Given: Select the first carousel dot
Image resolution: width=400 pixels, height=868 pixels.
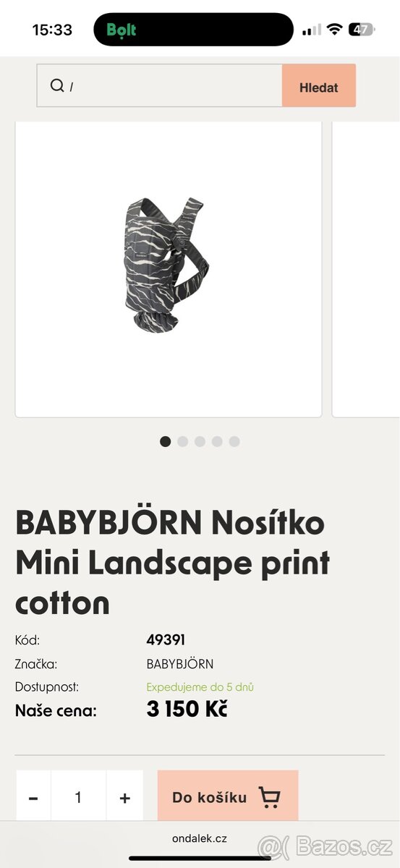Looking at the screenshot, I should [x=166, y=441].
